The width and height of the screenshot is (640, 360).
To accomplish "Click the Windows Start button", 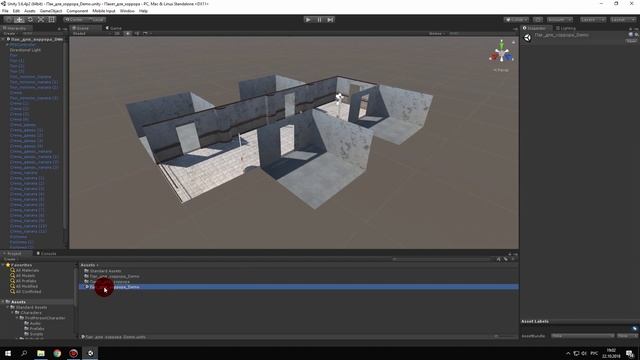I will coord(8,353).
